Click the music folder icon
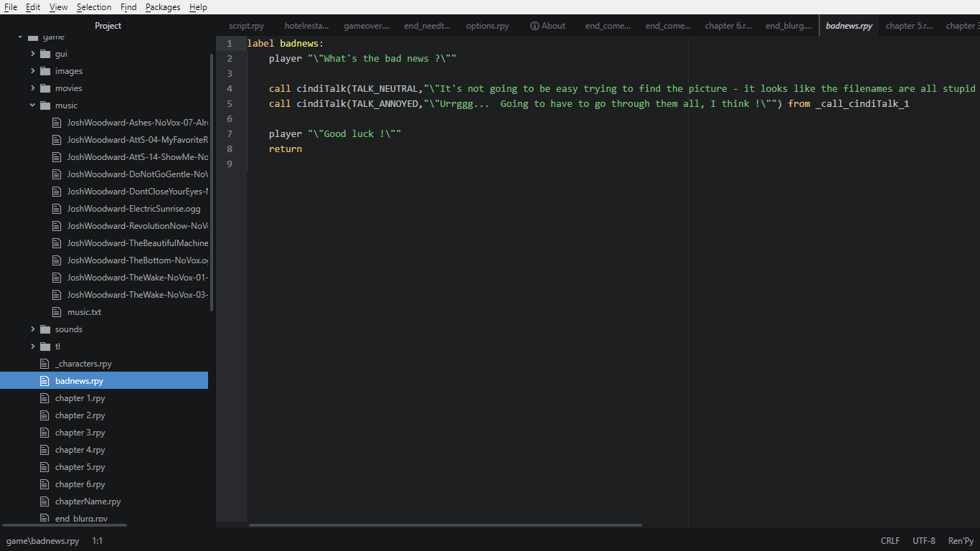Image resolution: width=980 pixels, height=551 pixels. click(44, 105)
